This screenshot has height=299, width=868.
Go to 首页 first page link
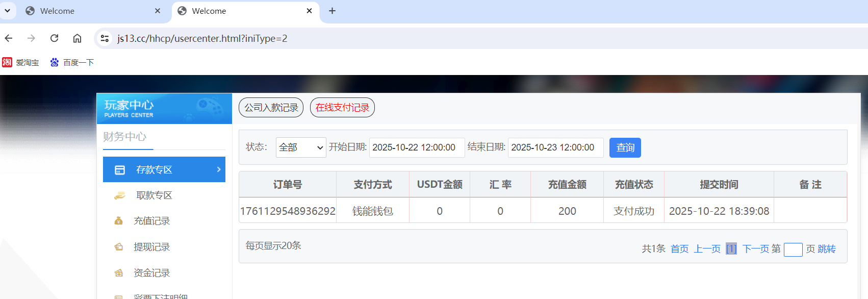[679, 249]
